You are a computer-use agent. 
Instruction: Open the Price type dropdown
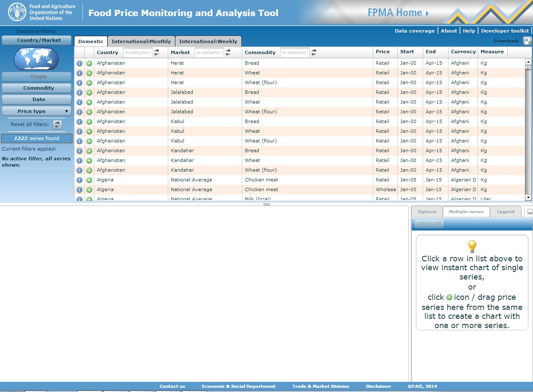66,111
